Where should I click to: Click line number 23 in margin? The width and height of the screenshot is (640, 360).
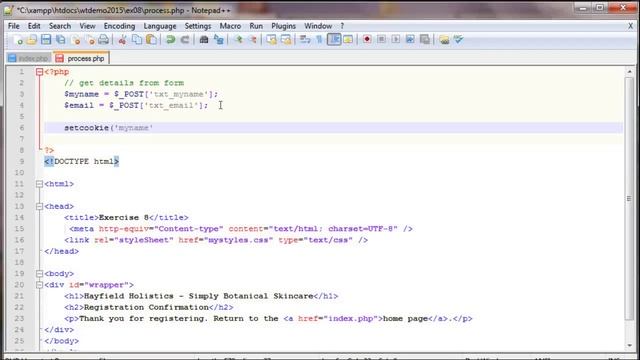[x=19, y=318]
